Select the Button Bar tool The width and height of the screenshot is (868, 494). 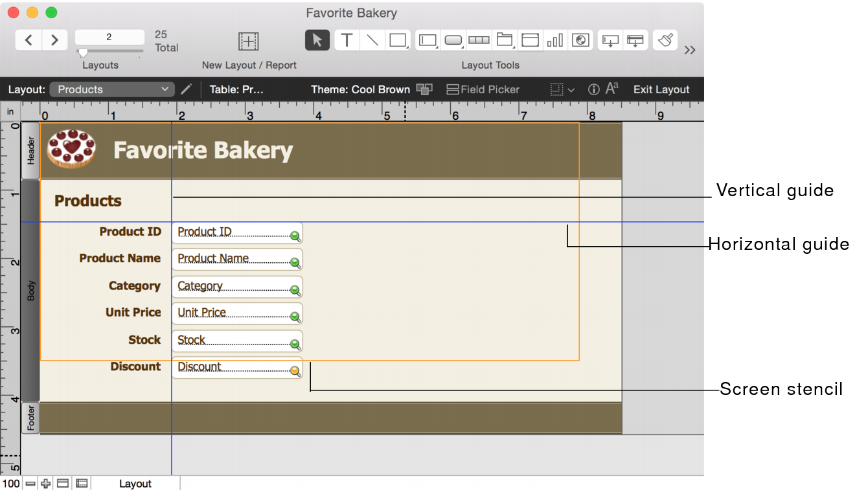coord(479,40)
